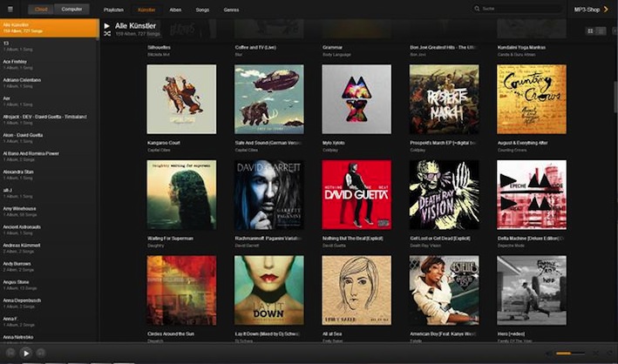Viewport: 618px width, 364px height.
Task: Select artist Amy Winehouse in sidebar
Action: tap(50, 212)
